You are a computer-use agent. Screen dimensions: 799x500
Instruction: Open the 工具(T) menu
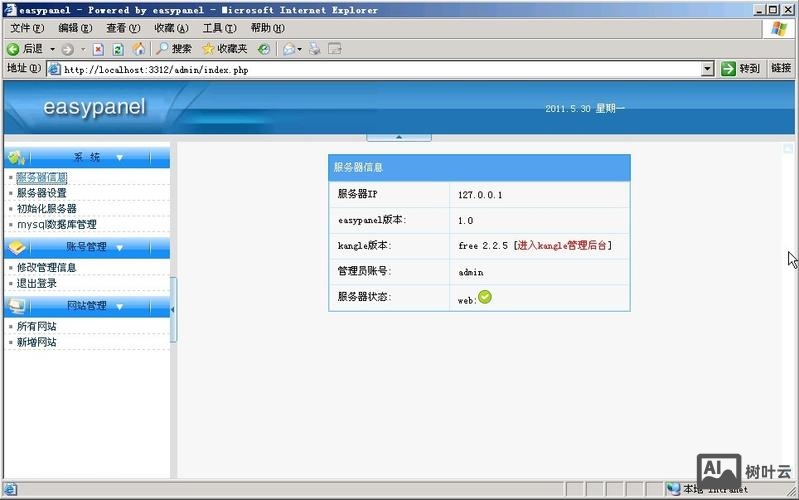coord(219,28)
